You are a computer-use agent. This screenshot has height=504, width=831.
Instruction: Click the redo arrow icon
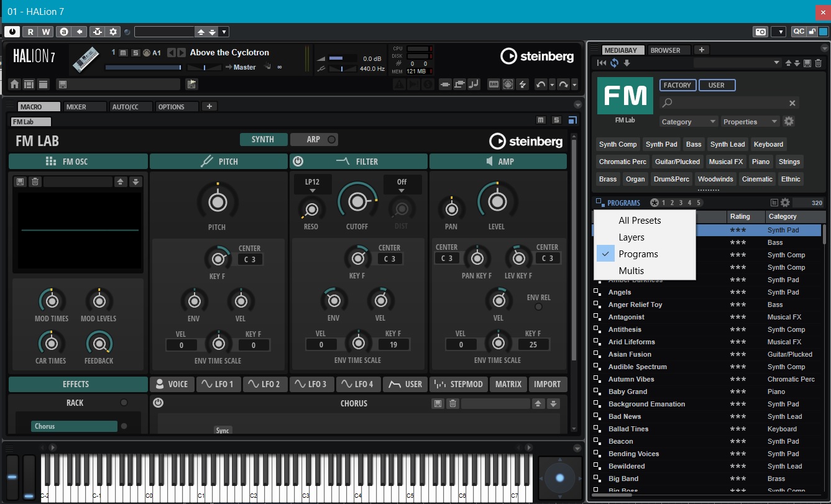(x=564, y=85)
